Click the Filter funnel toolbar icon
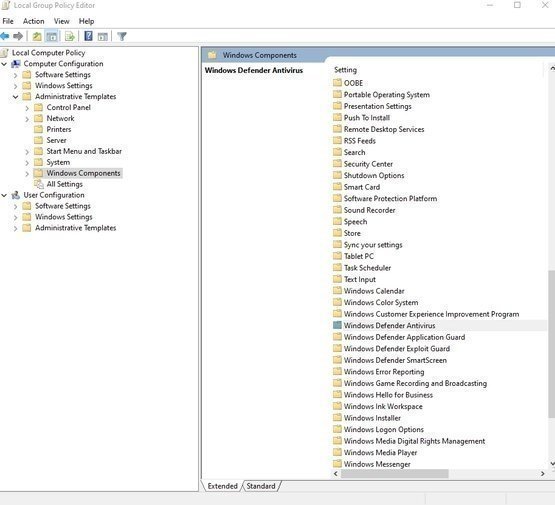555x505 pixels. coord(122,36)
